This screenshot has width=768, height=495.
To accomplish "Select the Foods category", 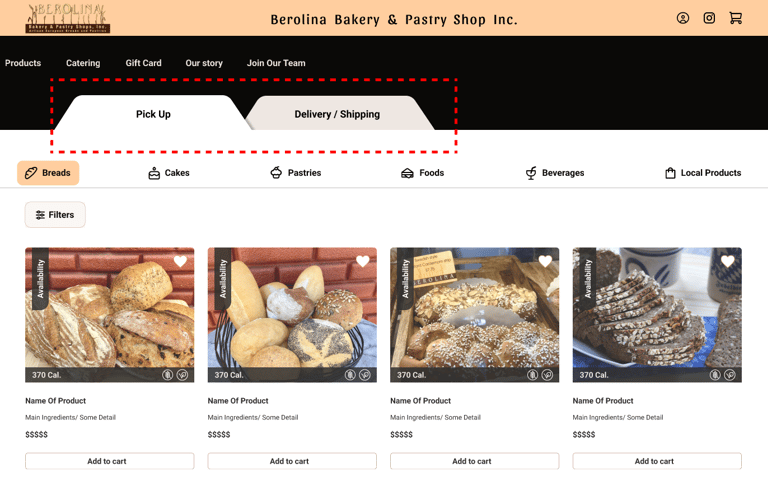I will click(422, 173).
